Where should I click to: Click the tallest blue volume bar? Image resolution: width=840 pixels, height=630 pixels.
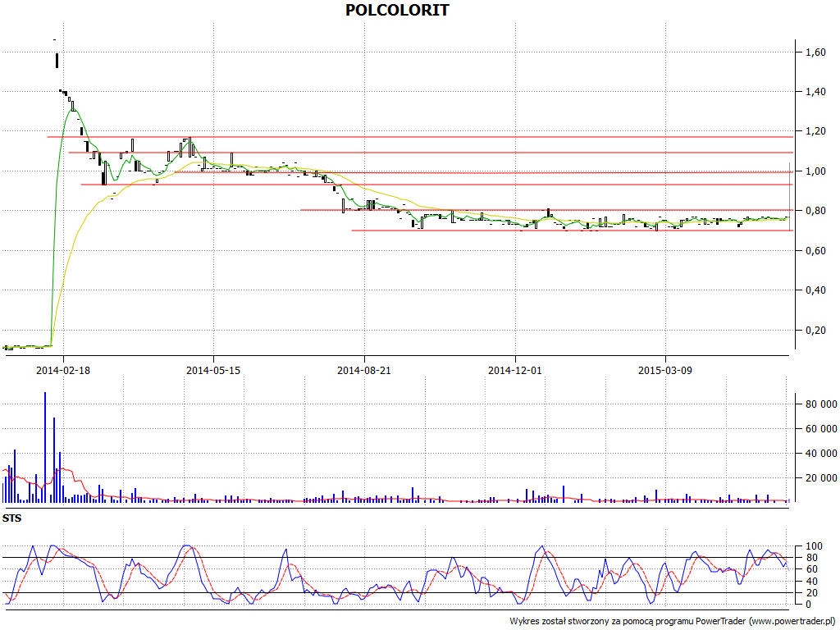pyautogui.click(x=45, y=447)
